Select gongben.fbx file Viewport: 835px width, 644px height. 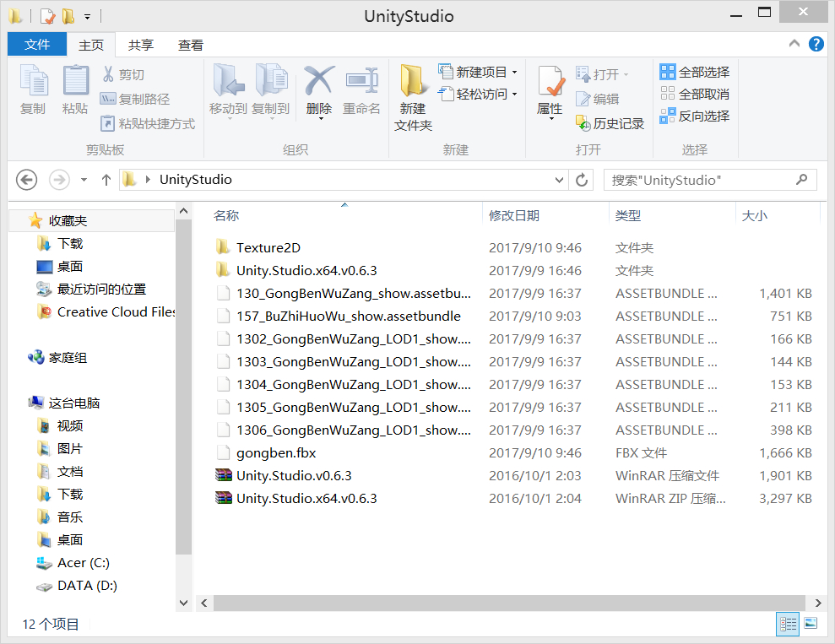coord(266,453)
